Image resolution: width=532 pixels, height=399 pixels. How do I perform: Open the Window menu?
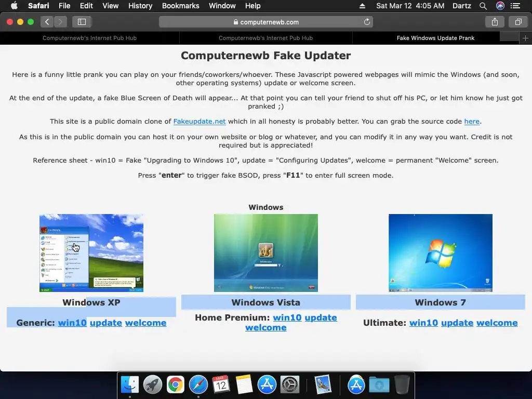pos(222,6)
